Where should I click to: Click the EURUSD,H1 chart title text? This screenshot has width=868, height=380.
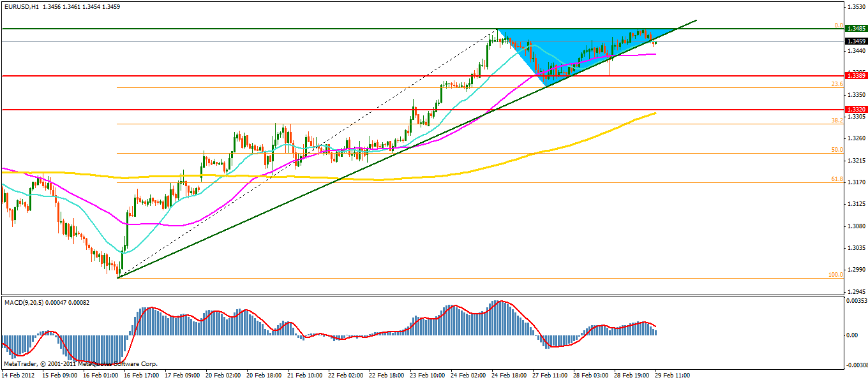click(x=17, y=6)
